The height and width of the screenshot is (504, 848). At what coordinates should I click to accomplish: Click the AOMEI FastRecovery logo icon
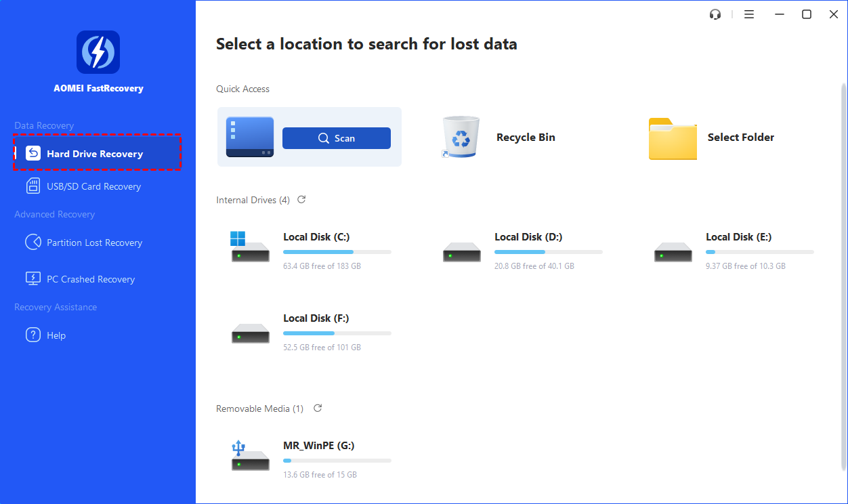(x=98, y=52)
